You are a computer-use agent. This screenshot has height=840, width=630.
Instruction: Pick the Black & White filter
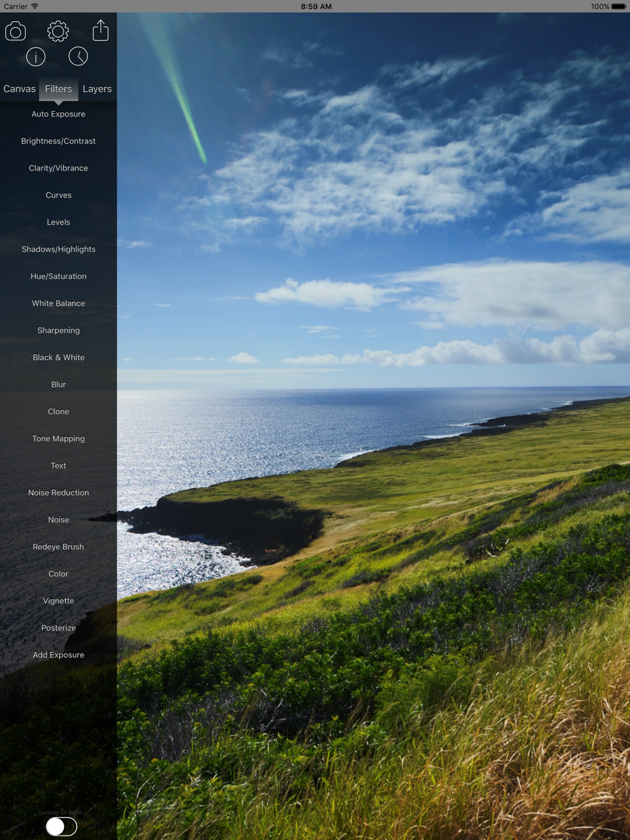(59, 358)
